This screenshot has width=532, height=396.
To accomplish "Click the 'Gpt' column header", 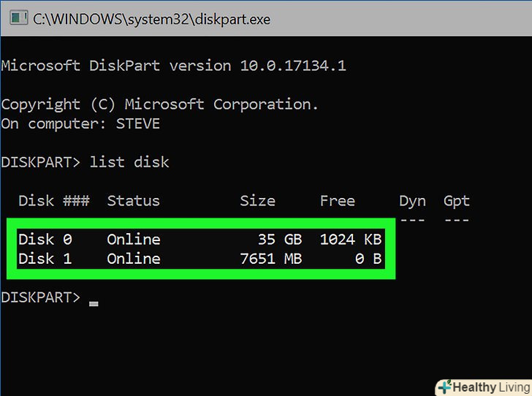I will point(456,201).
